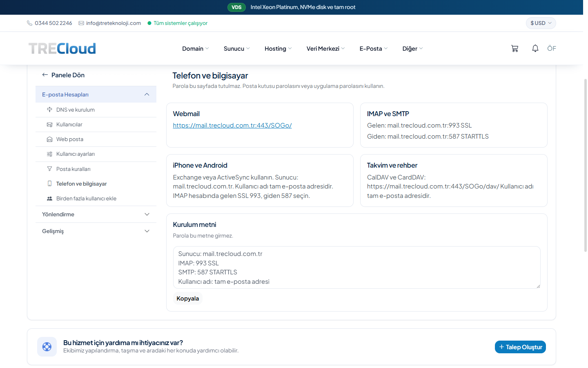This screenshot has width=588, height=368.
Task: Open the shopping cart icon
Action: [x=514, y=48]
